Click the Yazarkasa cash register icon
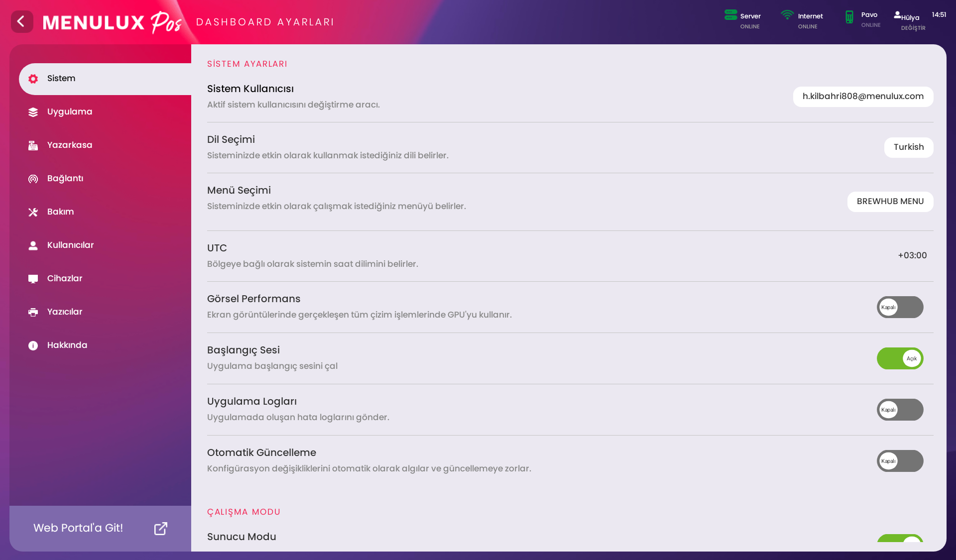 click(x=33, y=145)
